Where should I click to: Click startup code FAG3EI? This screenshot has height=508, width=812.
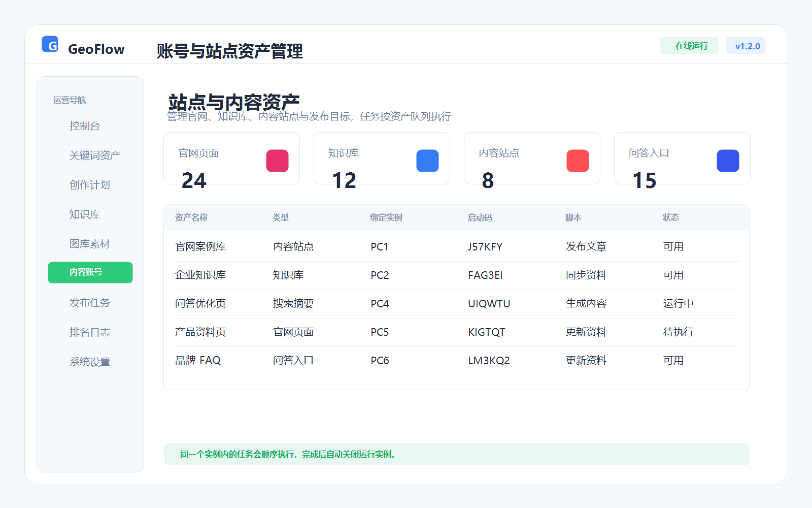pyautogui.click(x=485, y=275)
